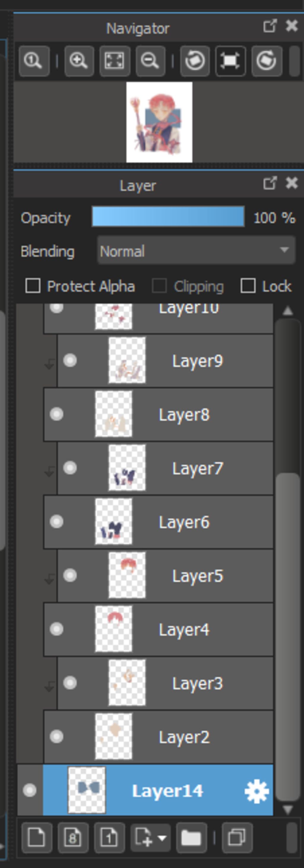Zoom in using the Navigator magnifier plus
The image size is (304, 868).
tap(79, 61)
